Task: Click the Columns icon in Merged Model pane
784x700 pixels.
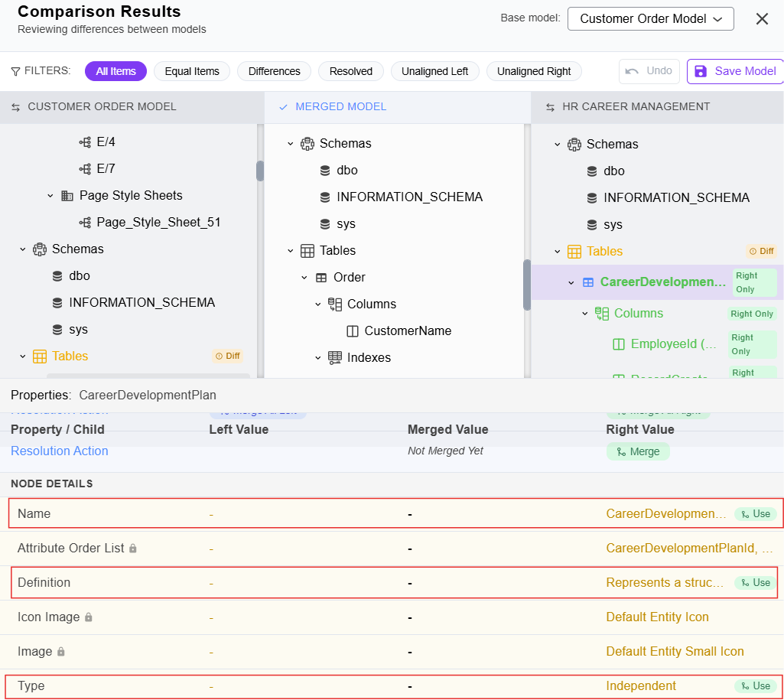Action: point(335,304)
